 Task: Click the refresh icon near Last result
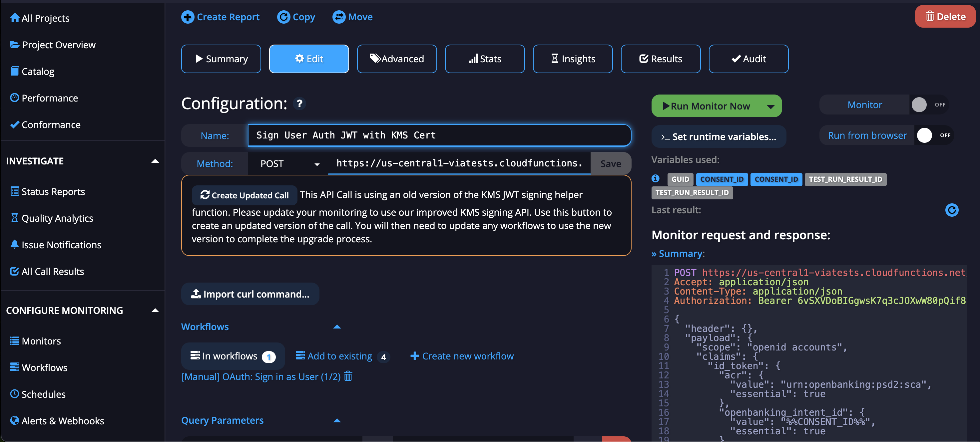[x=951, y=210]
